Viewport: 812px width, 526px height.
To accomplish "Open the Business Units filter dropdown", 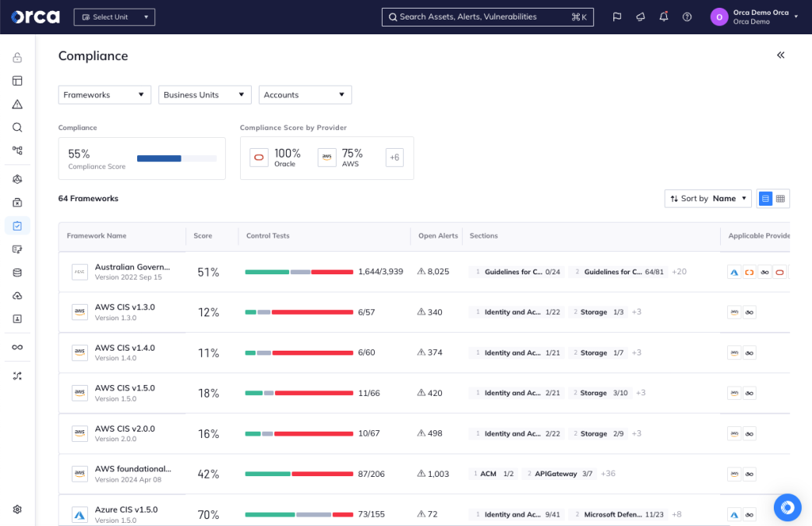I will pos(204,95).
